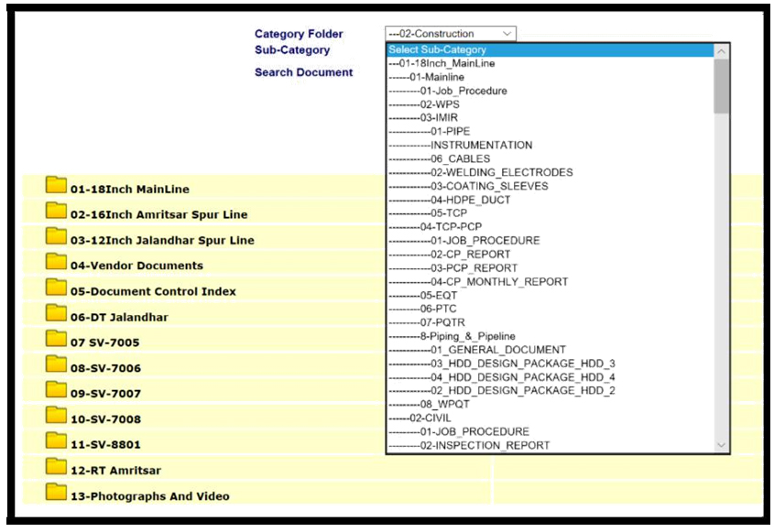Viewport: 774px width, 532px height.
Task: Choose 04-CP_MONTHLY_REPORT from the list
Action: tap(499, 282)
